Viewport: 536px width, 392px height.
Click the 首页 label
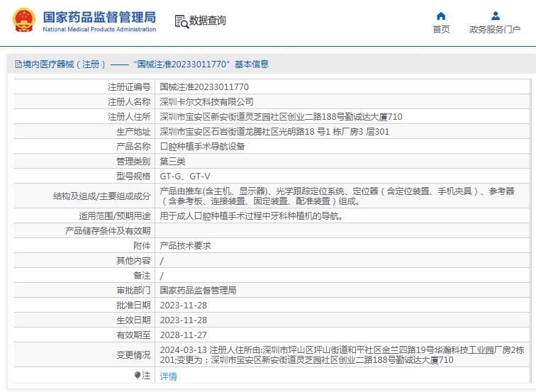[x=441, y=29]
